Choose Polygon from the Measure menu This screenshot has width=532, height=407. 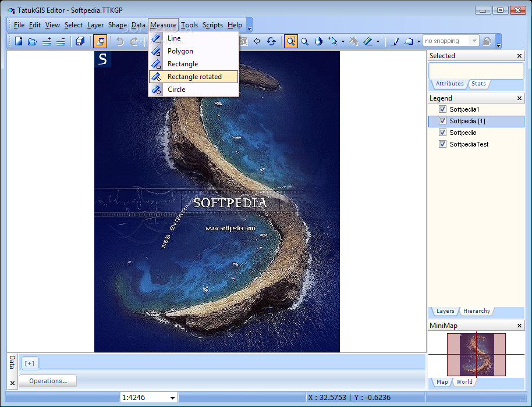pyautogui.click(x=193, y=51)
